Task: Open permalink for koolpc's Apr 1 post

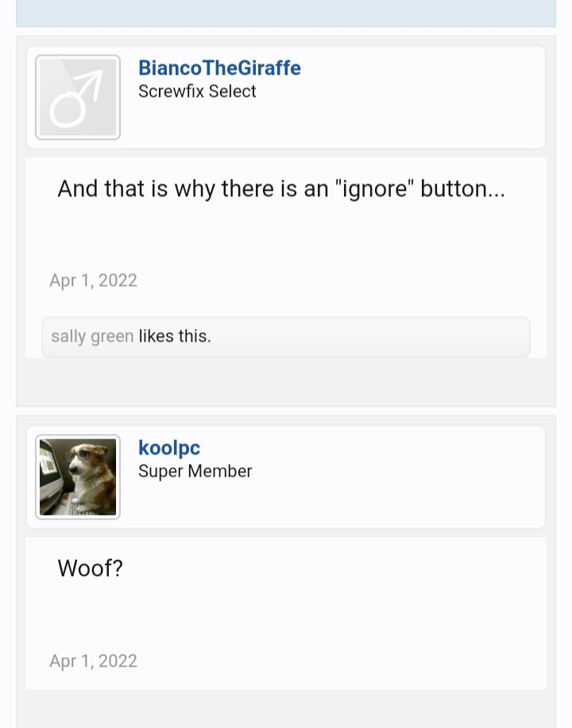Action: (x=93, y=660)
